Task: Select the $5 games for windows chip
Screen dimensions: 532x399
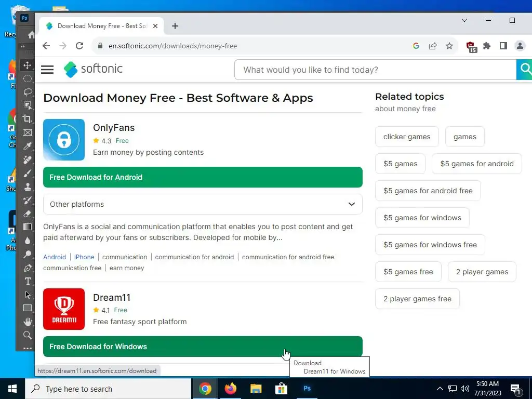Action: click(x=422, y=218)
